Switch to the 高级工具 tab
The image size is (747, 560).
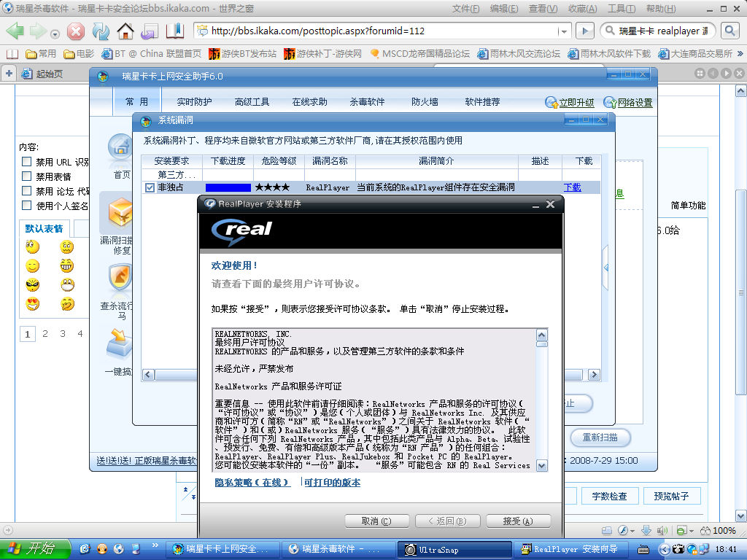pyautogui.click(x=252, y=102)
